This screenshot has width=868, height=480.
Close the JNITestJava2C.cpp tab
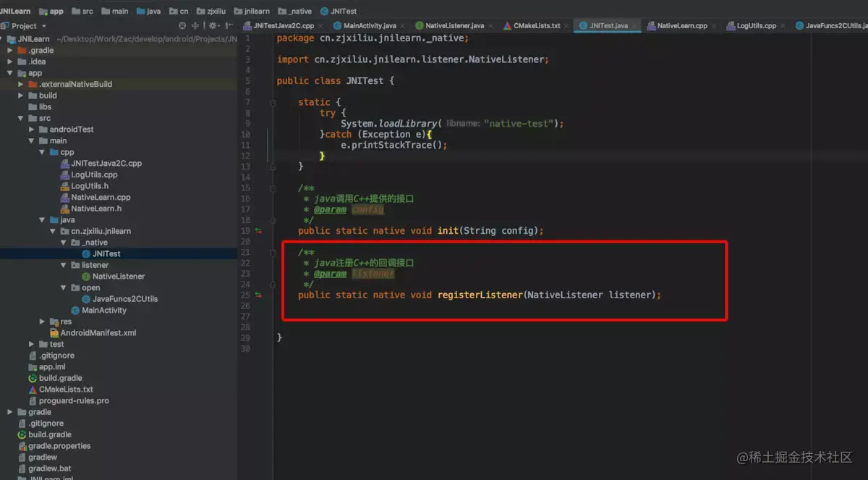click(322, 26)
